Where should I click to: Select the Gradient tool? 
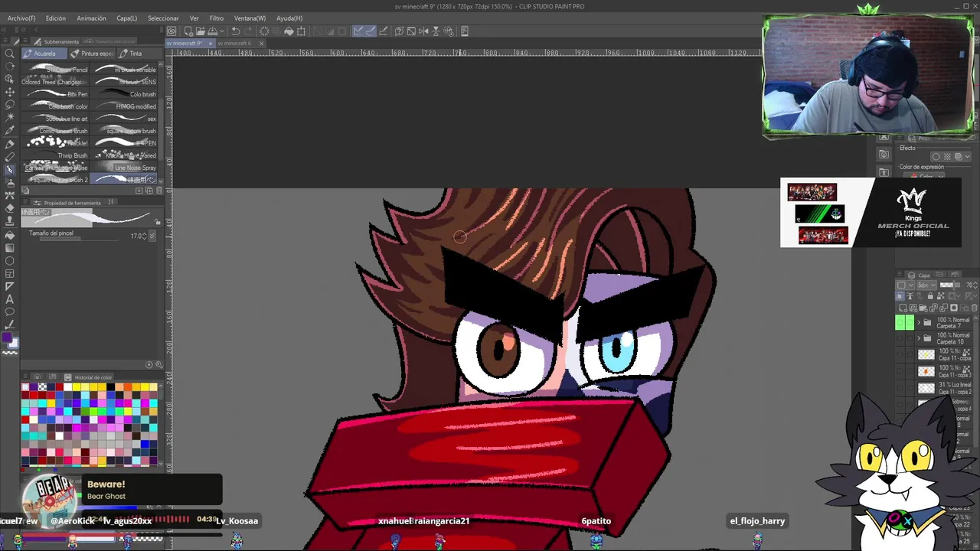pyautogui.click(x=9, y=248)
